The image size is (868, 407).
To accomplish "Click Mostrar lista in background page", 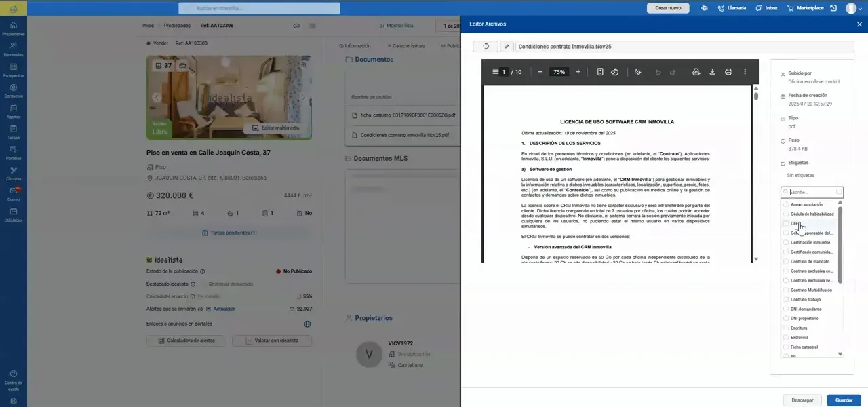I will tap(396, 26).
